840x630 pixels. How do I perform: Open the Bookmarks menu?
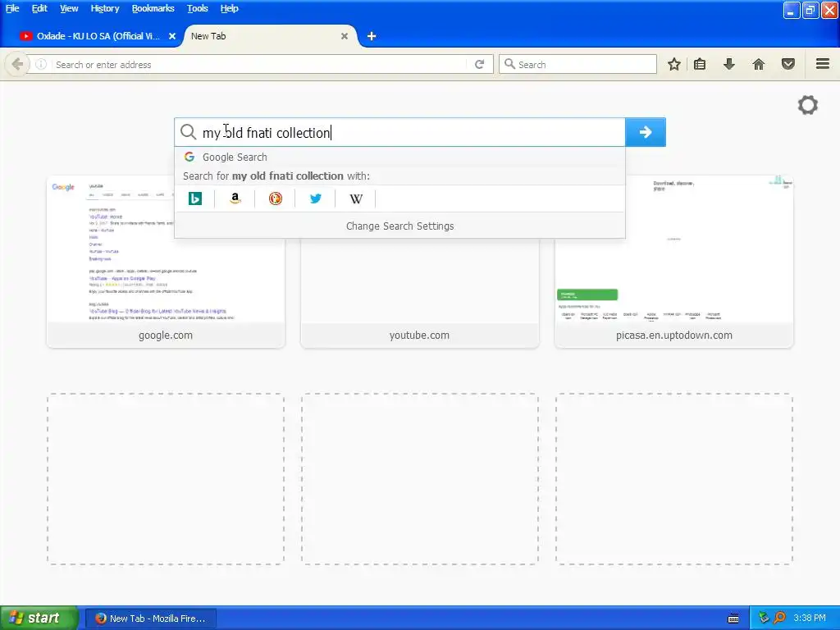pos(153,8)
